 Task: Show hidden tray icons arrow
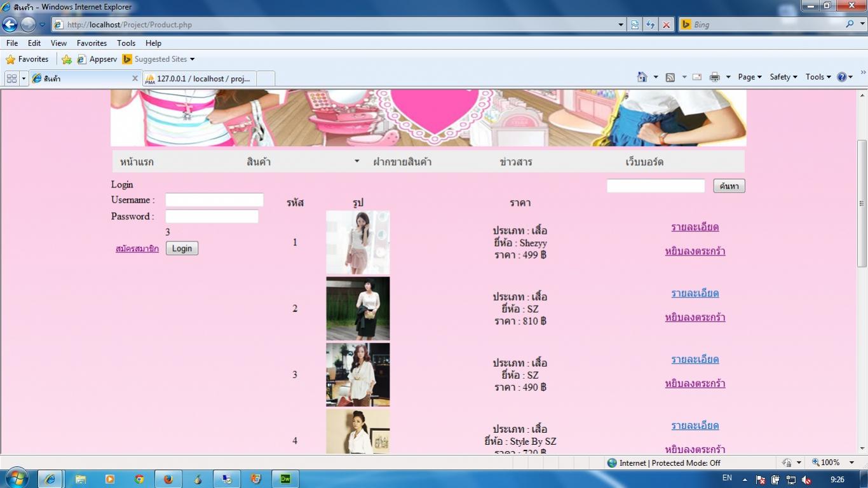(745, 480)
